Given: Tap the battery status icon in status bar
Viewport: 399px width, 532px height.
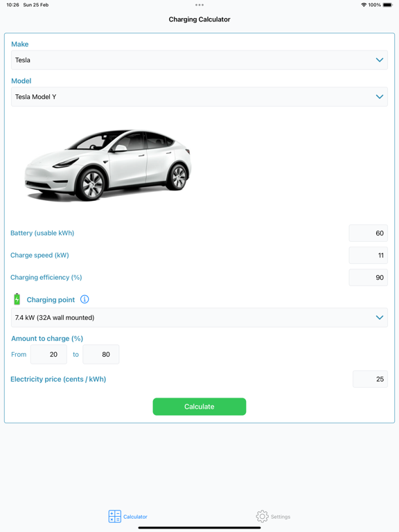Looking at the screenshot, I should click(x=387, y=5).
